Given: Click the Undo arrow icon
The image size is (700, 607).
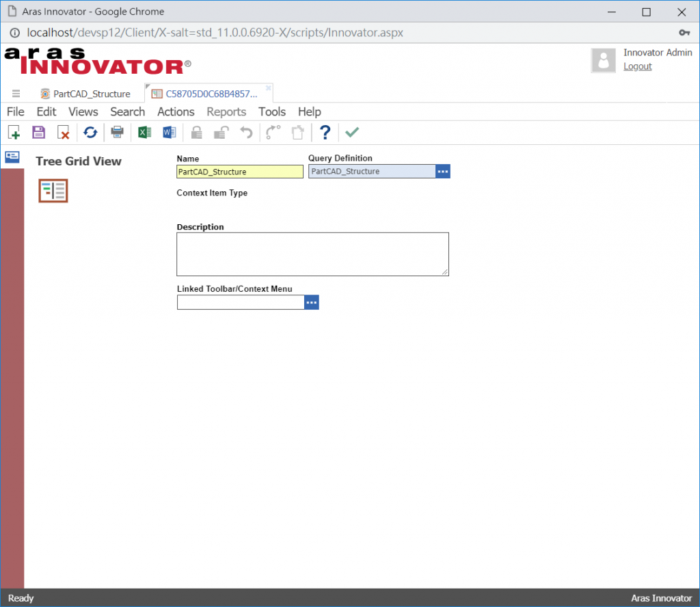Looking at the screenshot, I should click(x=246, y=133).
